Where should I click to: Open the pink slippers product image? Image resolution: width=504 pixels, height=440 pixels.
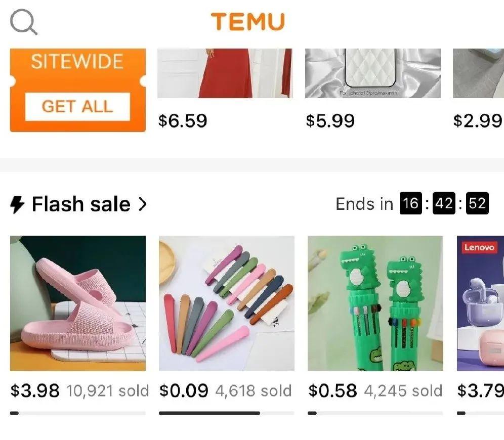click(x=78, y=303)
